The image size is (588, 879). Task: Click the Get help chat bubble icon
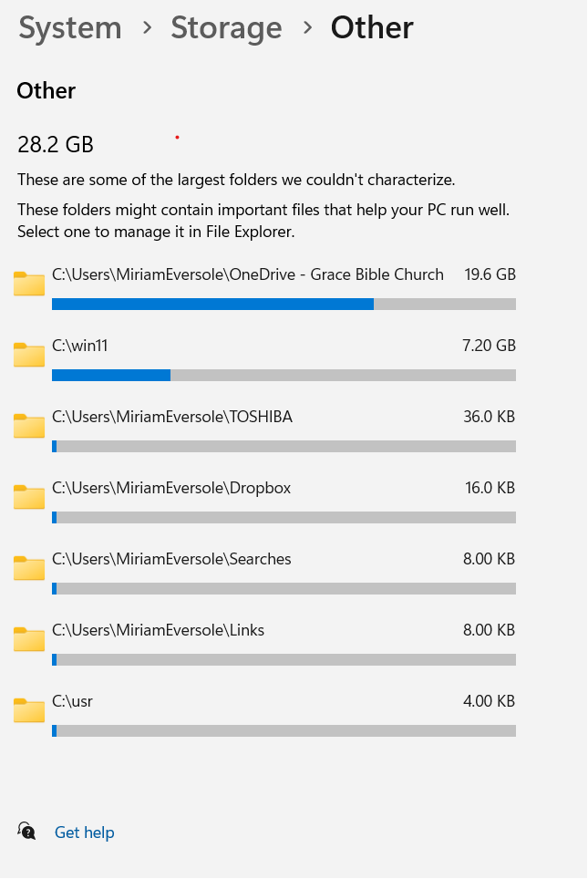click(x=26, y=832)
